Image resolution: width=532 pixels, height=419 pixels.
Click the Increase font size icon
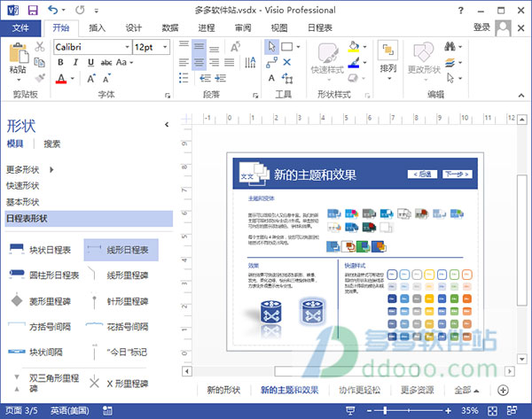tap(91, 79)
